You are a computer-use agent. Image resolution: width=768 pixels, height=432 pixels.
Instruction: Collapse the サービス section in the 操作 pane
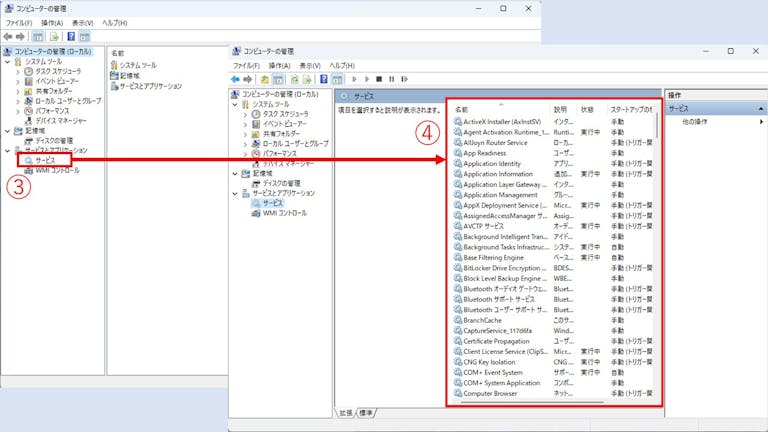click(x=761, y=109)
